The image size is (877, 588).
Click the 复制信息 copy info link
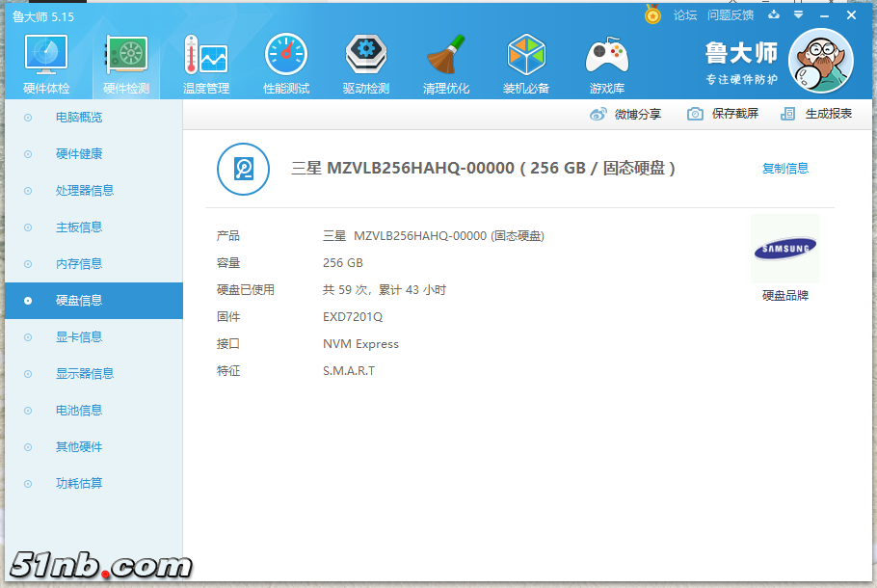(785, 168)
